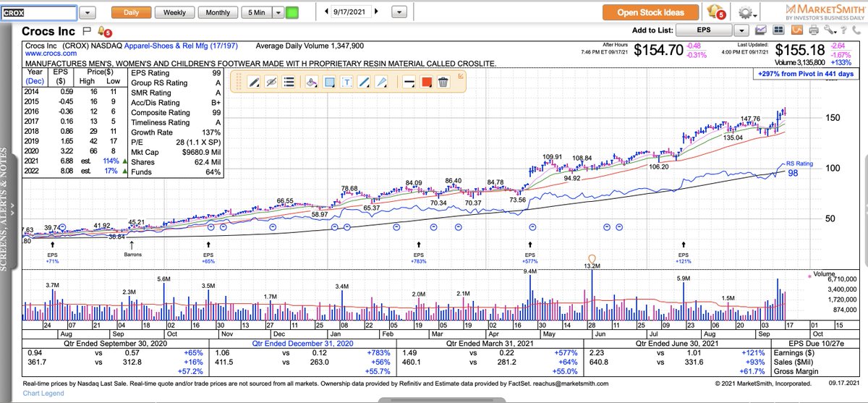Open the top notifications bell with 5 alerts
This screenshot has height=403, width=868.
tap(716, 12)
